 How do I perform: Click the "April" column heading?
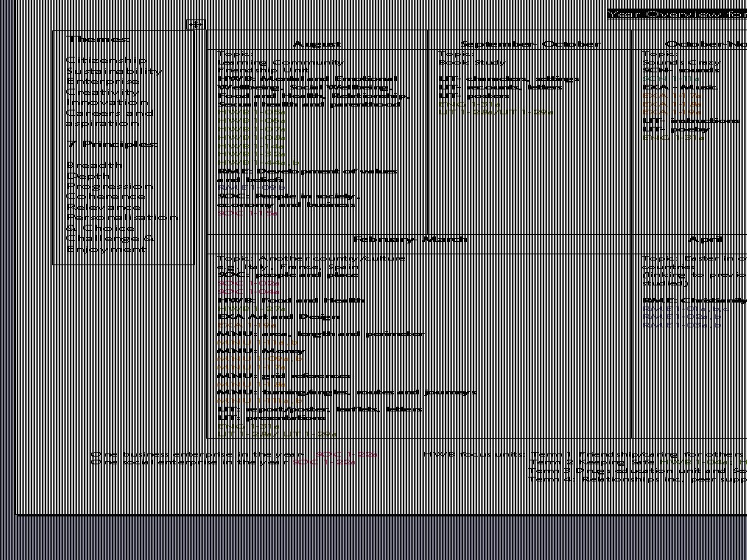[x=706, y=239]
